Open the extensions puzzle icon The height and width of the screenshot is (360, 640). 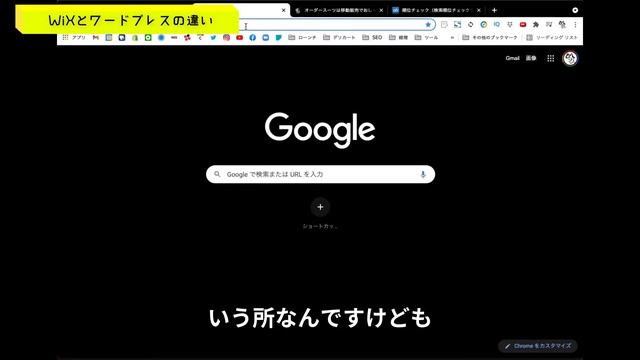[536, 25]
